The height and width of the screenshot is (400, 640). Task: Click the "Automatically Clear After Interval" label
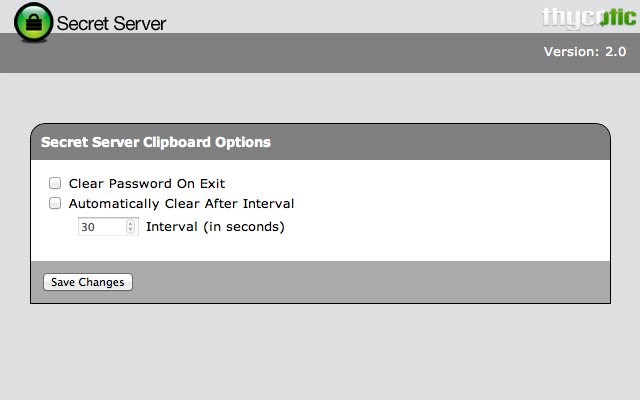[181, 203]
